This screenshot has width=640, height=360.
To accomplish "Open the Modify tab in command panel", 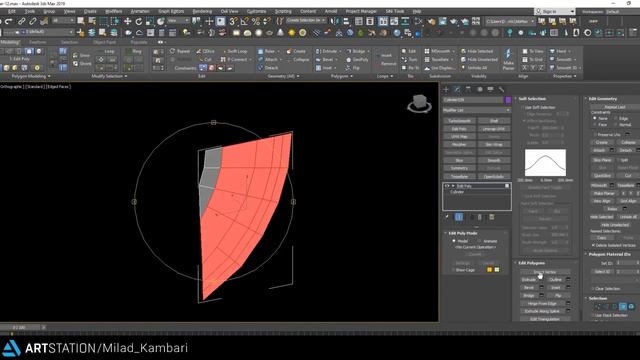I will [x=457, y=89].
